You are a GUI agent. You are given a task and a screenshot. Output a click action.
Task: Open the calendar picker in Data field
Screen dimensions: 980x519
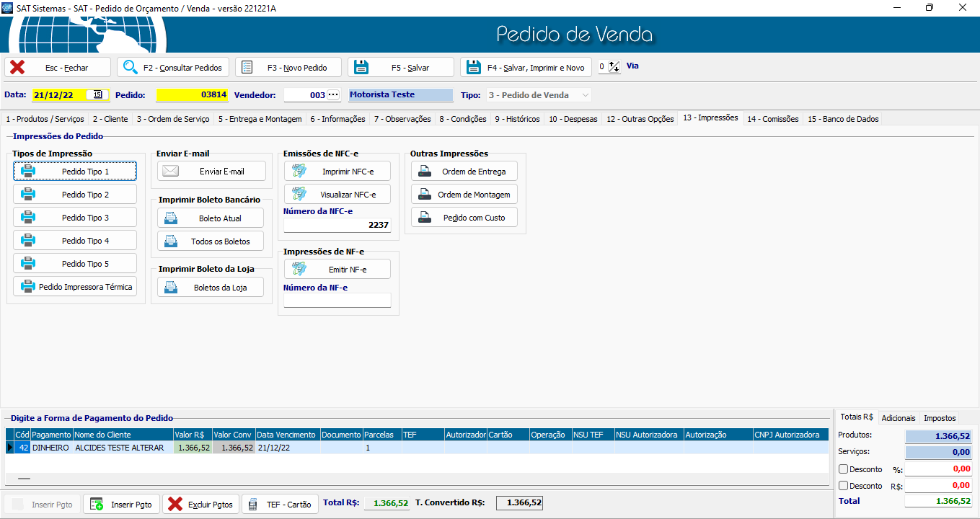[x=97, y=94]
